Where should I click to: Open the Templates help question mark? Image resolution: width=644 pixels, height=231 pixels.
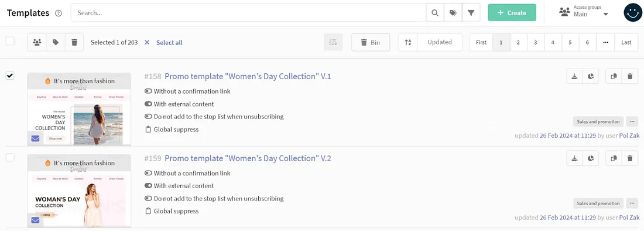(x=59, y=13)
